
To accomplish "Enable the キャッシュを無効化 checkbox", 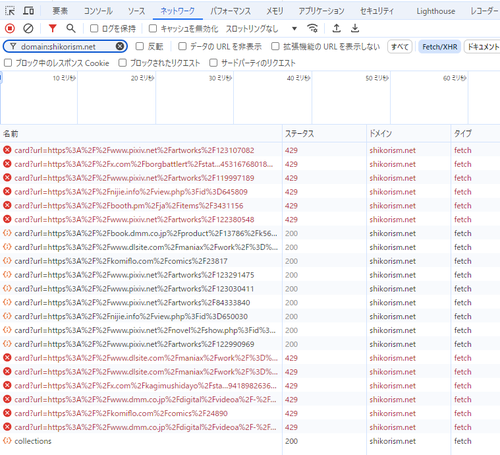I will [x=153, y=29].
